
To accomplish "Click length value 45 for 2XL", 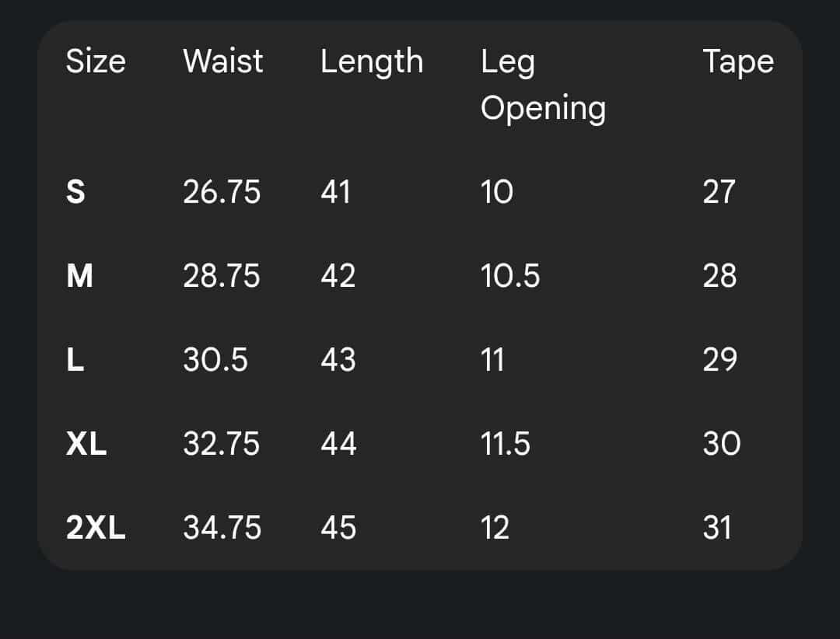I will (338, 528).
